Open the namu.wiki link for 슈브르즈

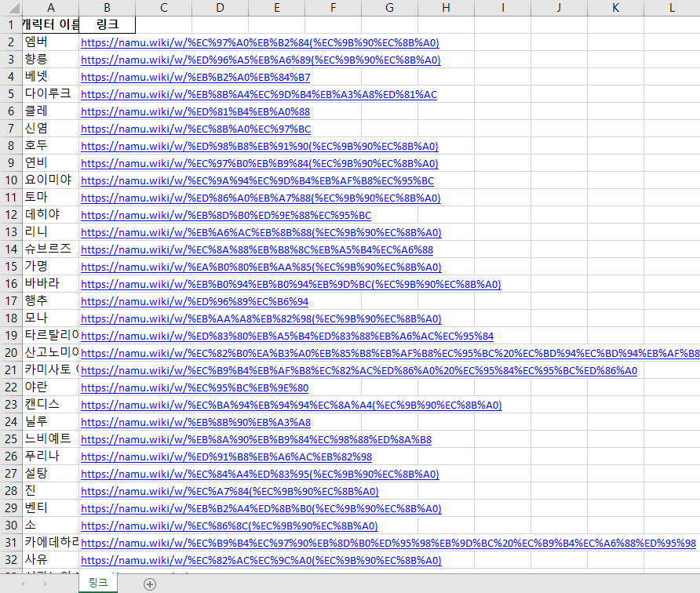(x=257, y=250)
